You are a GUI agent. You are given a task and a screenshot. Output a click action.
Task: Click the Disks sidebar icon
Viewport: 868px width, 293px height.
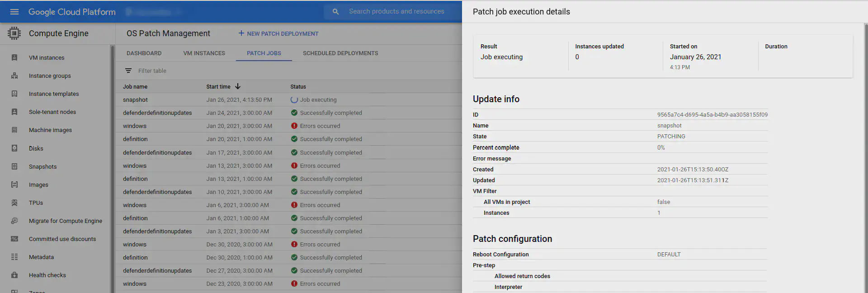click(14, 148)
